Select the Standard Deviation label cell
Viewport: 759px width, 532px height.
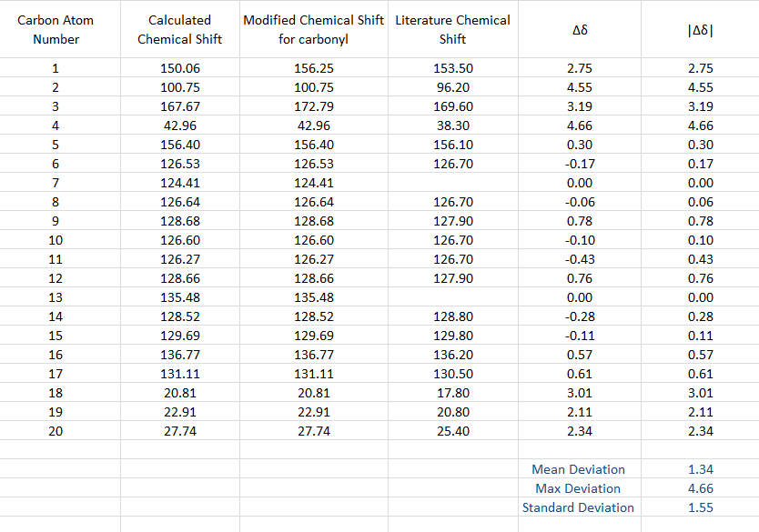(x=578, y=507)
